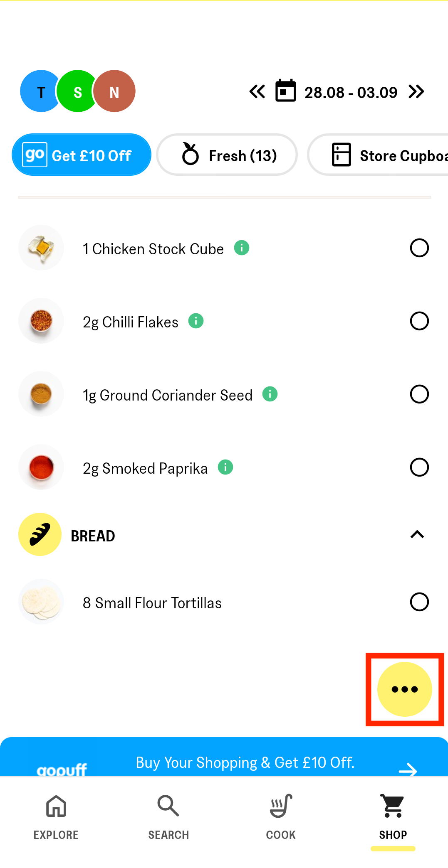448x868 pixels.
Task: Go to next week
Action: [x=416, y=91]
